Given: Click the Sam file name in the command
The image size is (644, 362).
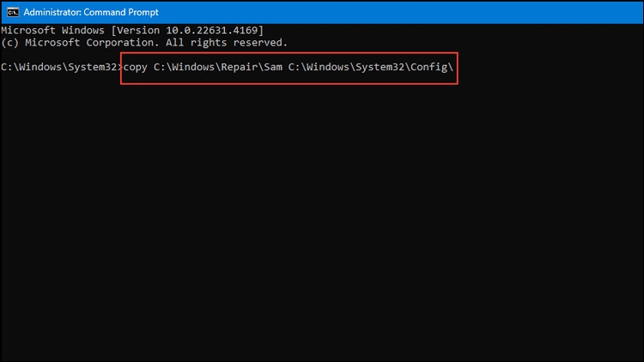Looking at the screenshot, I should coord(273,67).
